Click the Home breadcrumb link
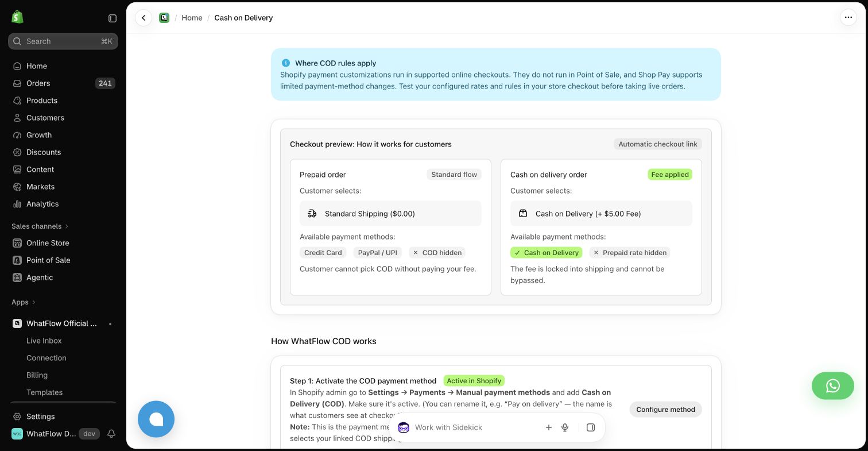 point(192,18)
